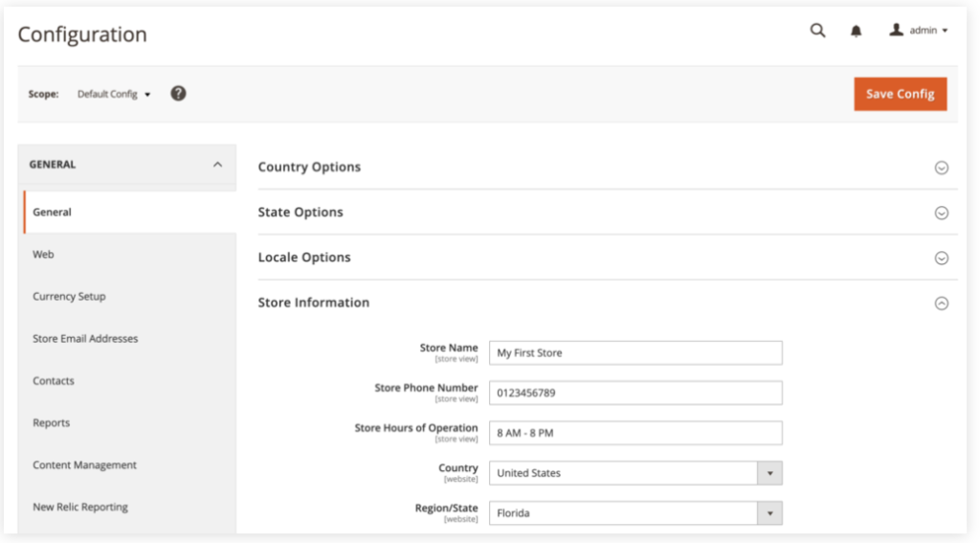Open New Relic Reporting tab

(80, 507)
